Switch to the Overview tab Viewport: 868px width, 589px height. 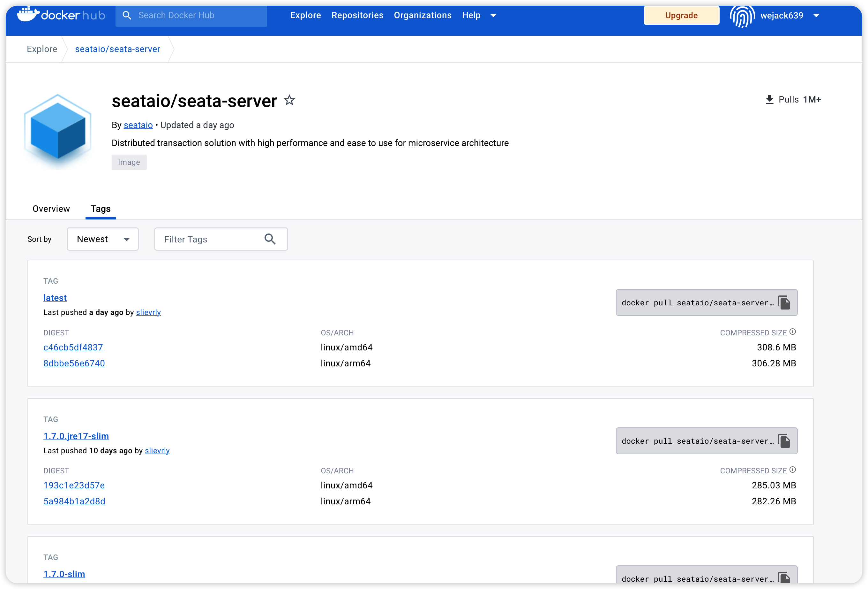tap(51, 209)
